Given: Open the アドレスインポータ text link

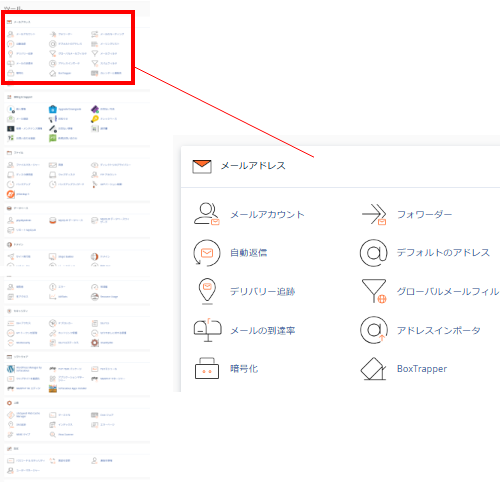Looking at the screenshot, I should click(x=438, y=330).
